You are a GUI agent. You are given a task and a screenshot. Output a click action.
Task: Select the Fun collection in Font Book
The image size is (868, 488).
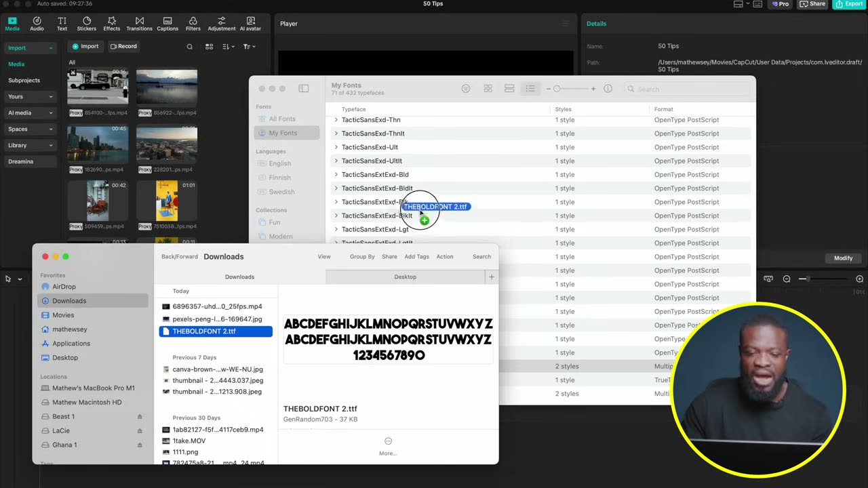click(275, 222)
